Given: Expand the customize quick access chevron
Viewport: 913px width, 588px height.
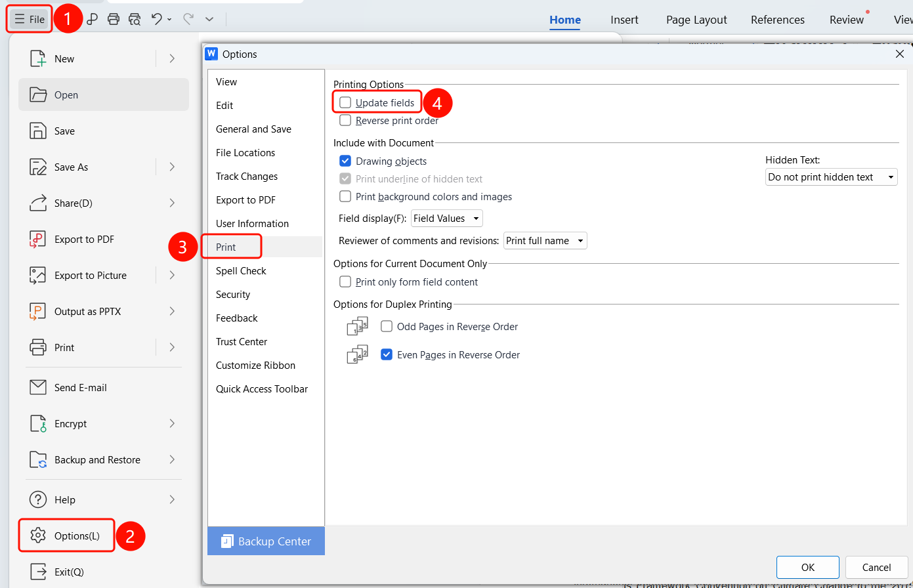Looking at the screenshot, I should pos(209,19).
